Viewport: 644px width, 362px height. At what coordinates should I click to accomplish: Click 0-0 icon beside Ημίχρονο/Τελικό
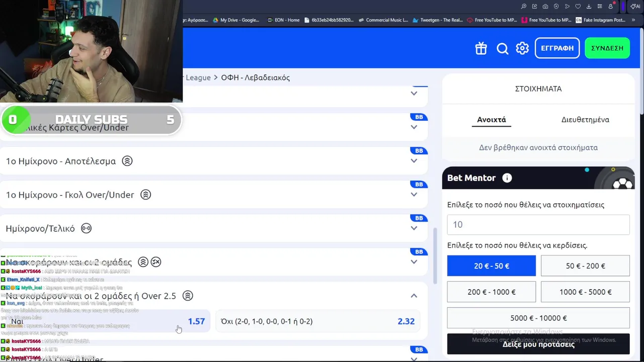tap(87, 228)
